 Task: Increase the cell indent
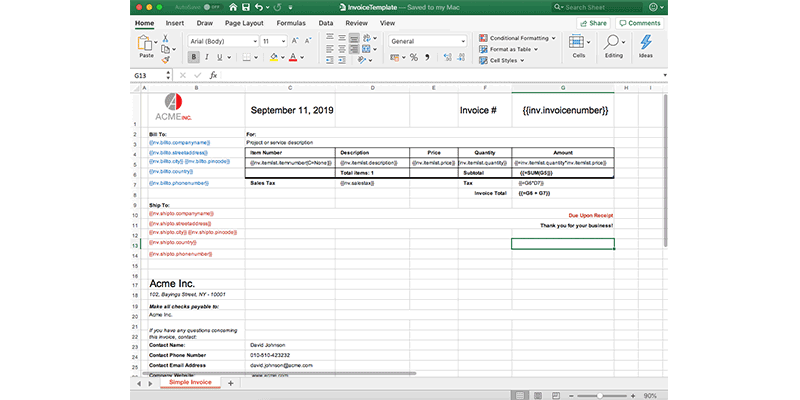point(342,60)
